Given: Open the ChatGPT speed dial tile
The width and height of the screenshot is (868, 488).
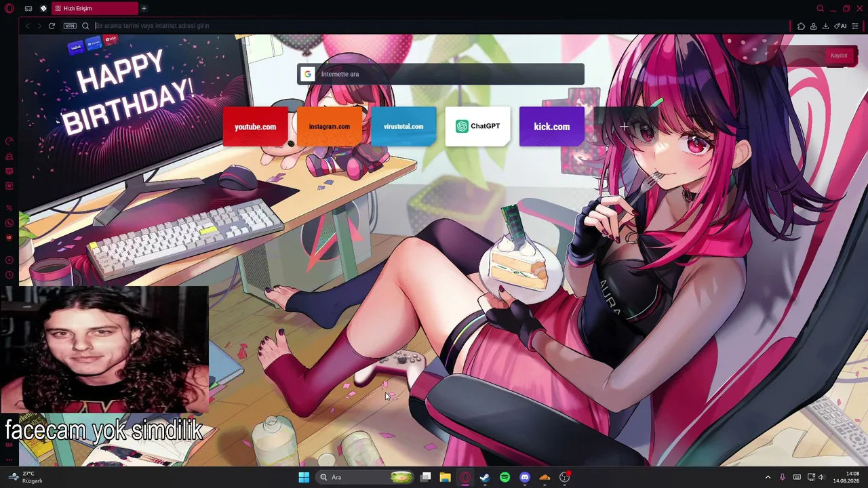Looking at the screenshot, I should click(477, 126).
